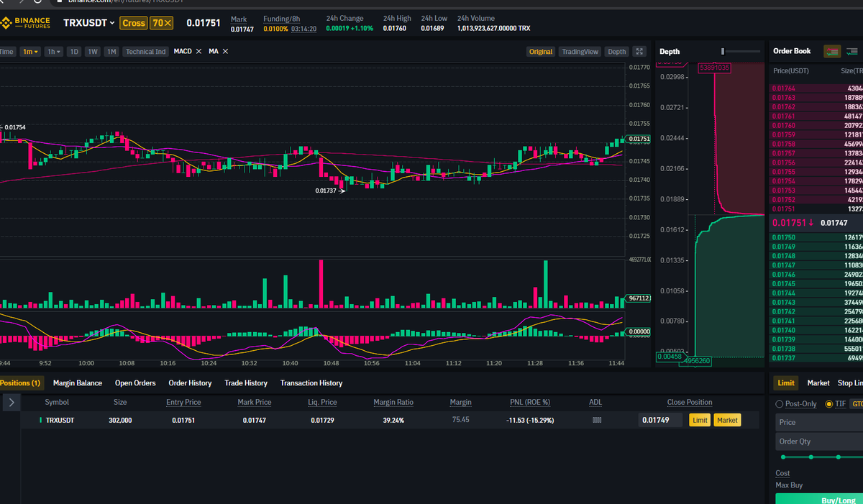Image resolution: width=863 pixels, height=504 pixels.
Task: Remove the MA indicator with its X
Action: coord(225,52)
